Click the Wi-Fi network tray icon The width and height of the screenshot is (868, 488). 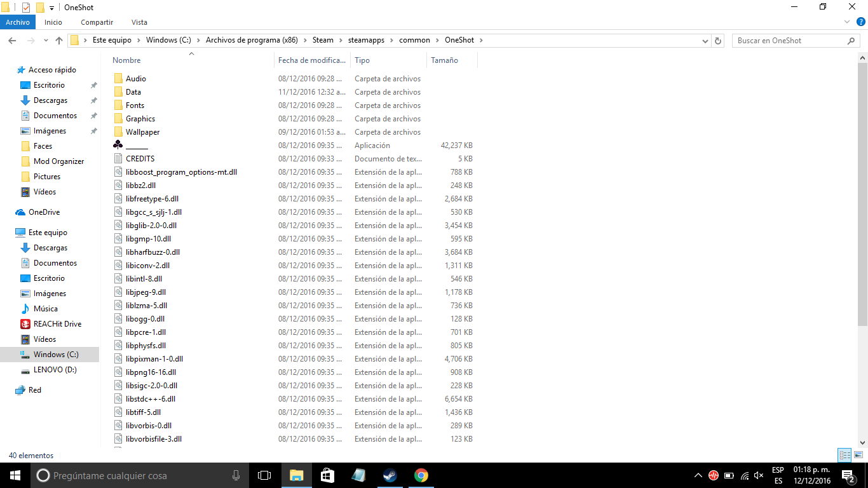click(x=745, y=475)
